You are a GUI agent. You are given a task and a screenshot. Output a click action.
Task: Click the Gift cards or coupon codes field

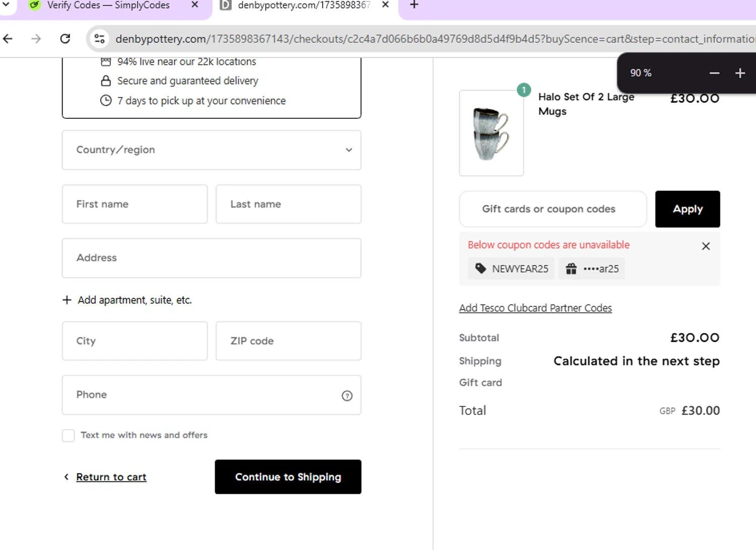(x=553, y=209)
